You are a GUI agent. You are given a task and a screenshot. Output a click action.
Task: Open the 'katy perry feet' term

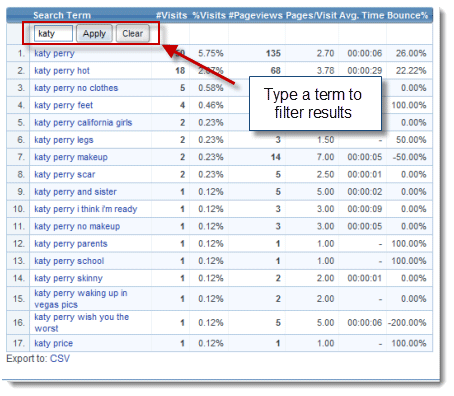click(x=63, y=105)
